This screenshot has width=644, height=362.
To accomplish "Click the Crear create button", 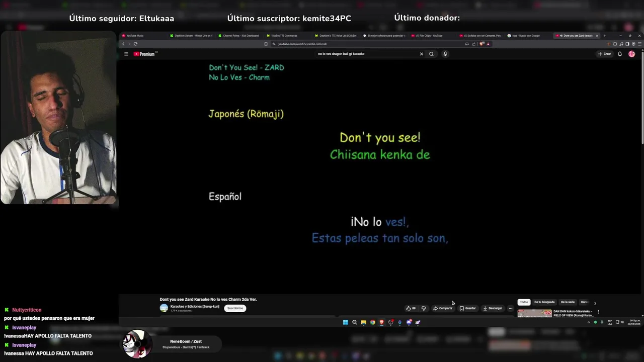I will pos(604,54).
